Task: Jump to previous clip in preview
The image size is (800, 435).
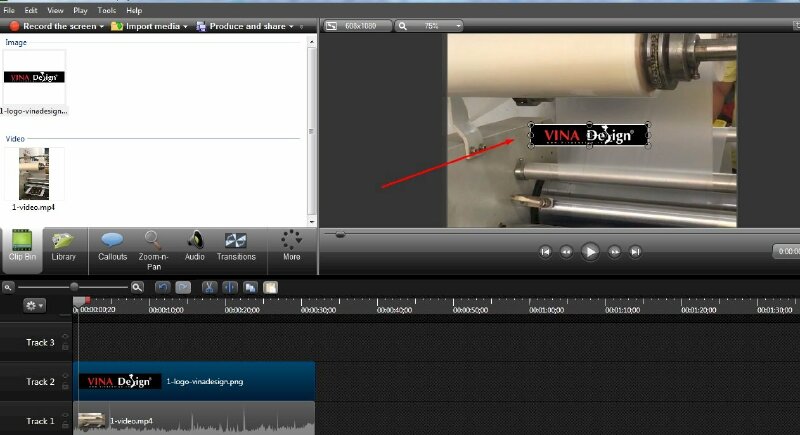Action: pos(545,251)
